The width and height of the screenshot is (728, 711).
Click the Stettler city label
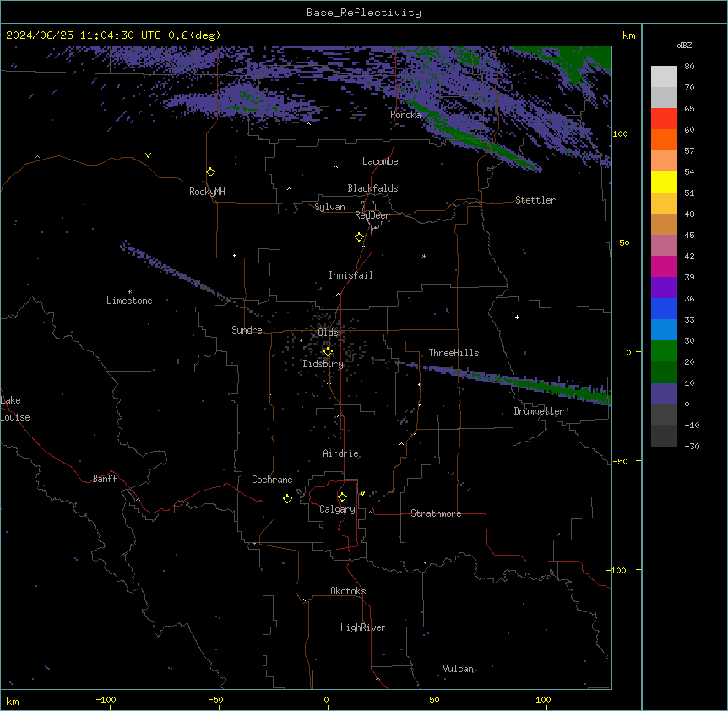(535, 200)
